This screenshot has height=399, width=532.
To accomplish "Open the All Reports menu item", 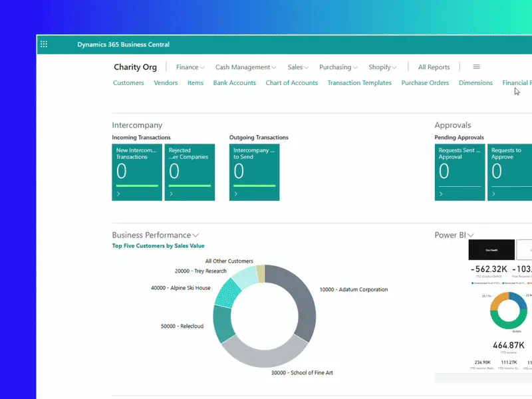I will click(434, 67).
